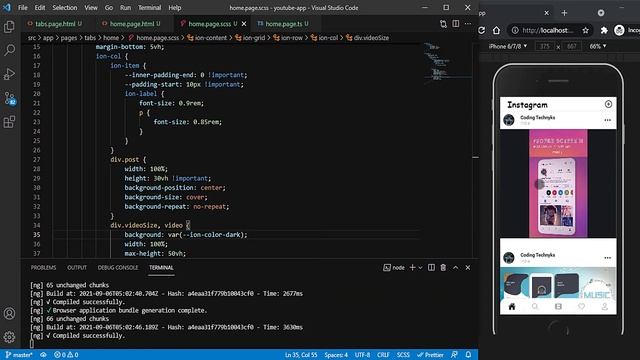Open Source Control view
Image resolution: width=640 pixels, height=360 pixels.
point(9,98)
